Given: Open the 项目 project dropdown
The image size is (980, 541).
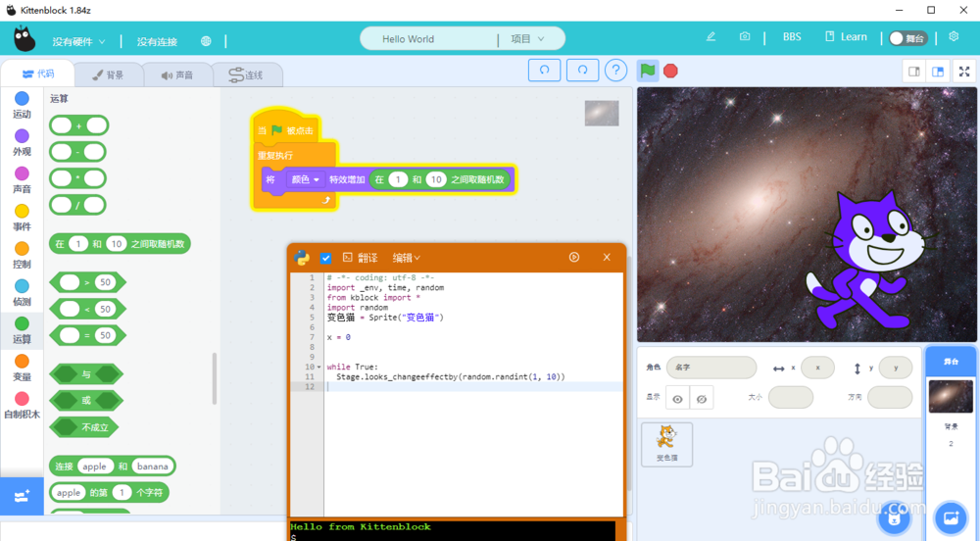Looking at the screenshot, I should pyautogui.click(x=527, y=39).
